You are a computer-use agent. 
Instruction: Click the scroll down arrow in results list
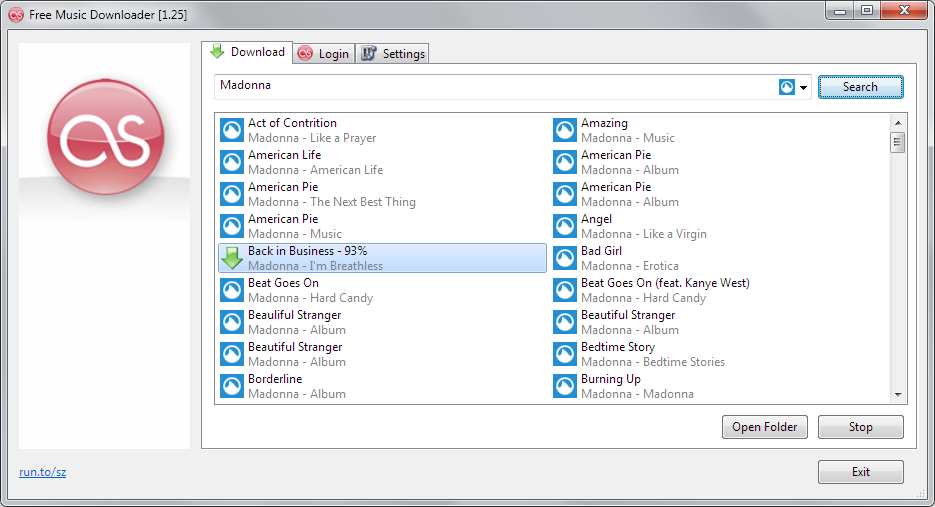897,395
